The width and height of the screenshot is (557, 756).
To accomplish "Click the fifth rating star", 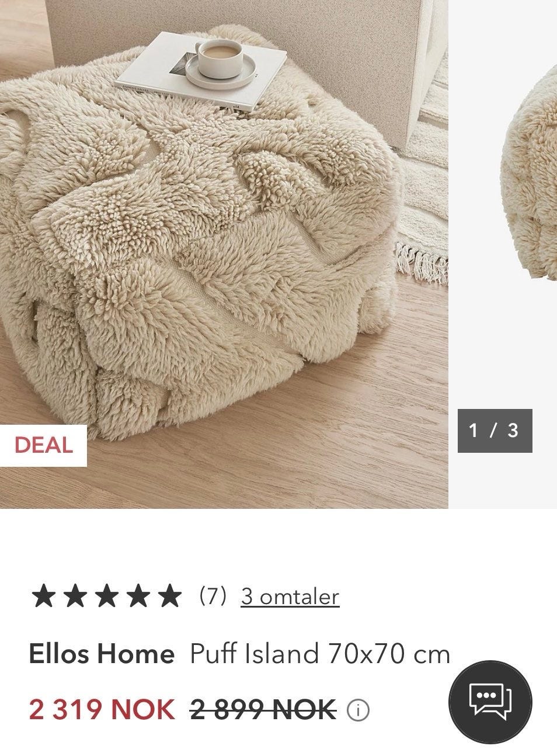I will coord(170,597).
